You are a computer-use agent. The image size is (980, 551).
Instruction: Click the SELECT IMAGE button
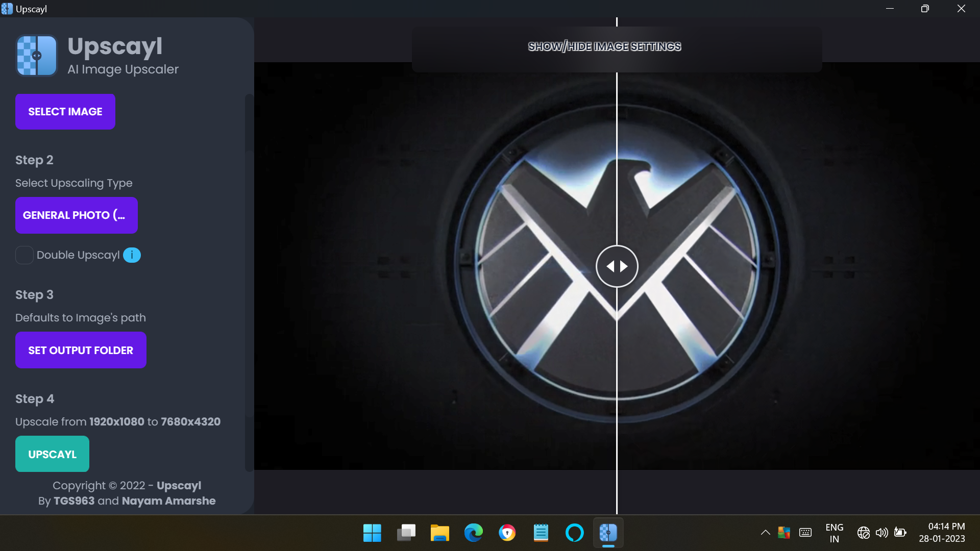pos(65,112)
